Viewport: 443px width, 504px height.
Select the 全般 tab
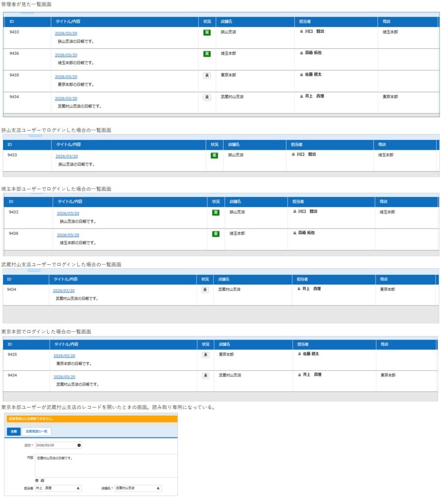pyautogui.click(x=13, y=431)
